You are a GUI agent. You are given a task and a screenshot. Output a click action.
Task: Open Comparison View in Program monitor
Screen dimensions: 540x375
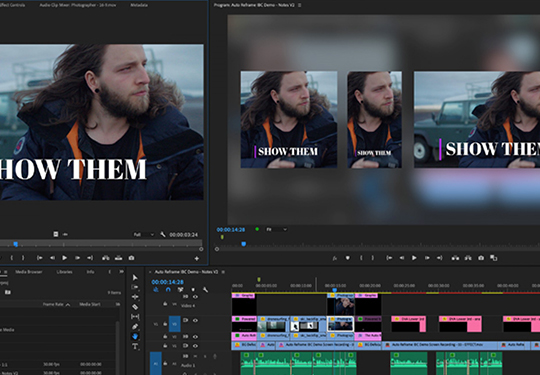[x=494, y=258]
